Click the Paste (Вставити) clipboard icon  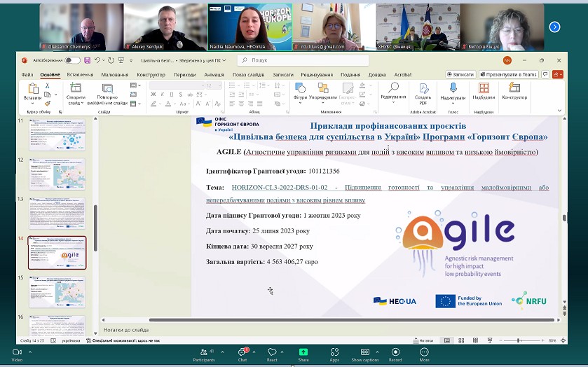pyautogui.click(x=33, y=88)
